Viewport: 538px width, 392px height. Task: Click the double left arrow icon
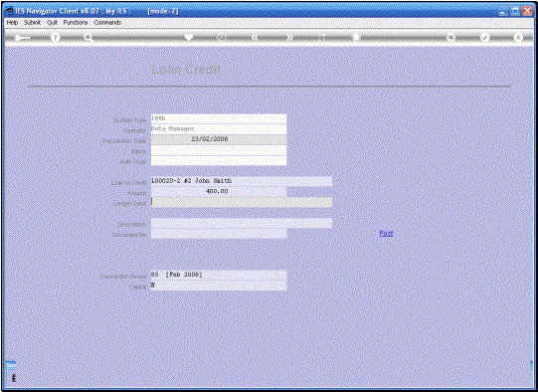pos(255,37)
